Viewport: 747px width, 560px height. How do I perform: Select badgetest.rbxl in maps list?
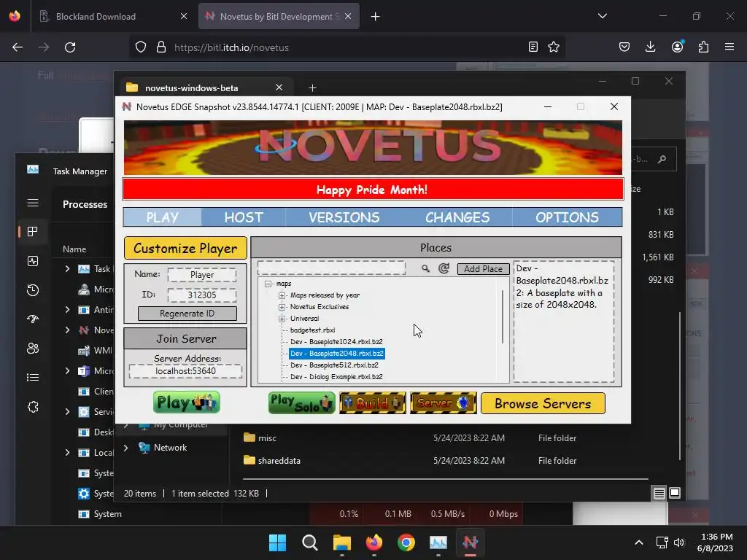point(312,330)
